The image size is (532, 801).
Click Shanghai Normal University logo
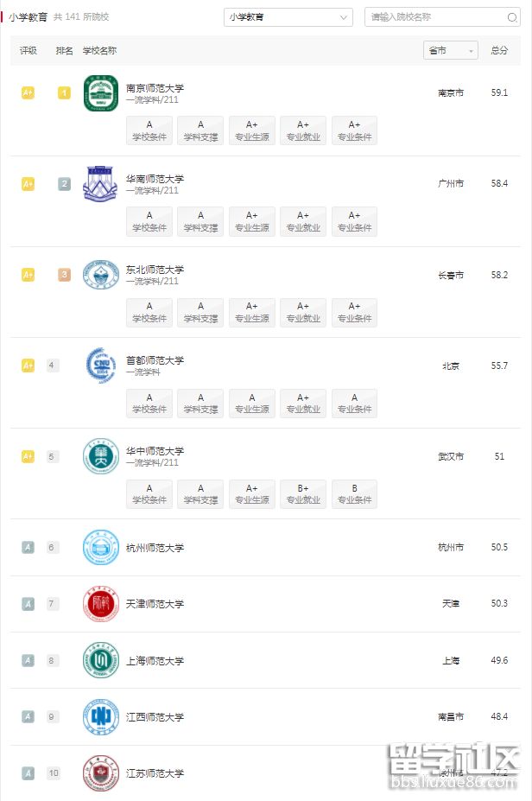click(100, 661)
